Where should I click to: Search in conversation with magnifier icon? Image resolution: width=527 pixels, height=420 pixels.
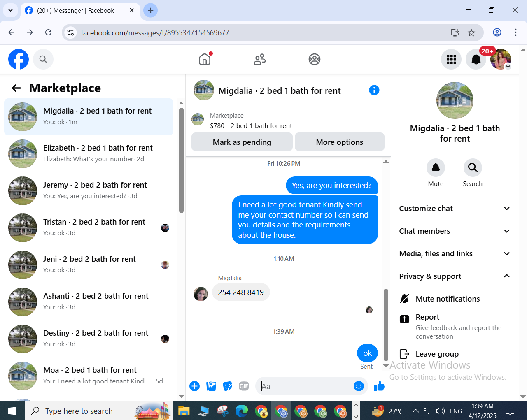coord(473,168)
